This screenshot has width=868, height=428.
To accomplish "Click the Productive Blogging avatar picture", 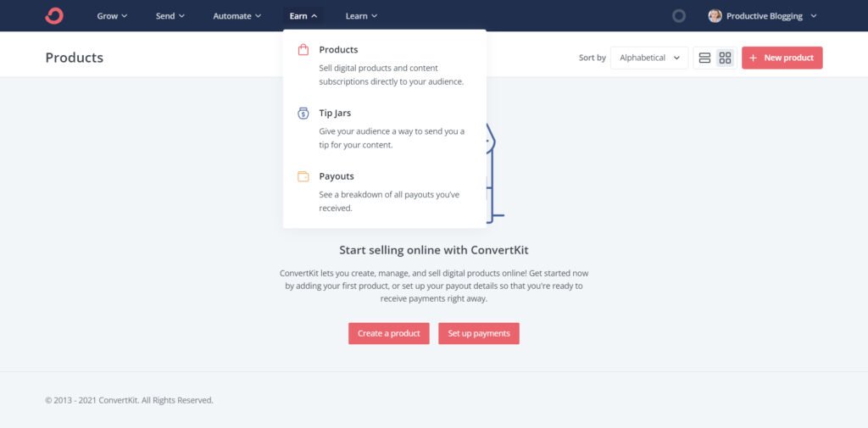I will point(715,16).
